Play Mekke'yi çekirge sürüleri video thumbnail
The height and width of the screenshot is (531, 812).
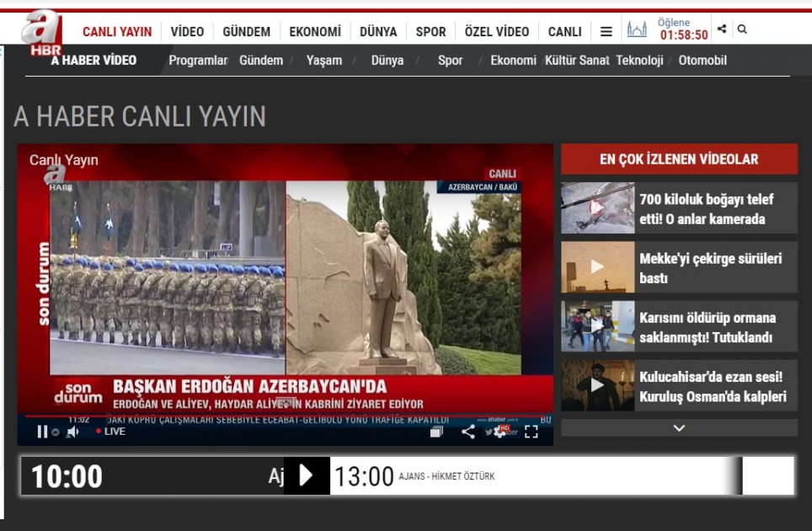[597, 267]
